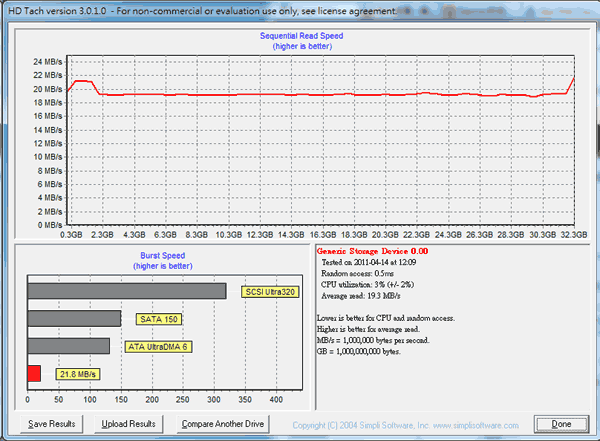Click the ATA UltraDMA 6 yellow label
Viewport: 600px width, 441px height.
[x=160, y=346]
